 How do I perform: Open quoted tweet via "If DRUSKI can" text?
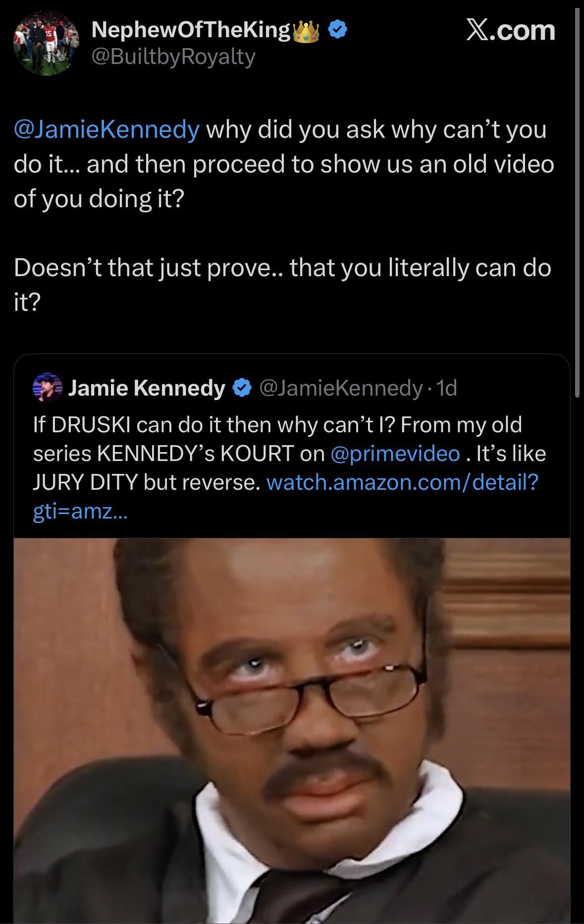[149, 425]
